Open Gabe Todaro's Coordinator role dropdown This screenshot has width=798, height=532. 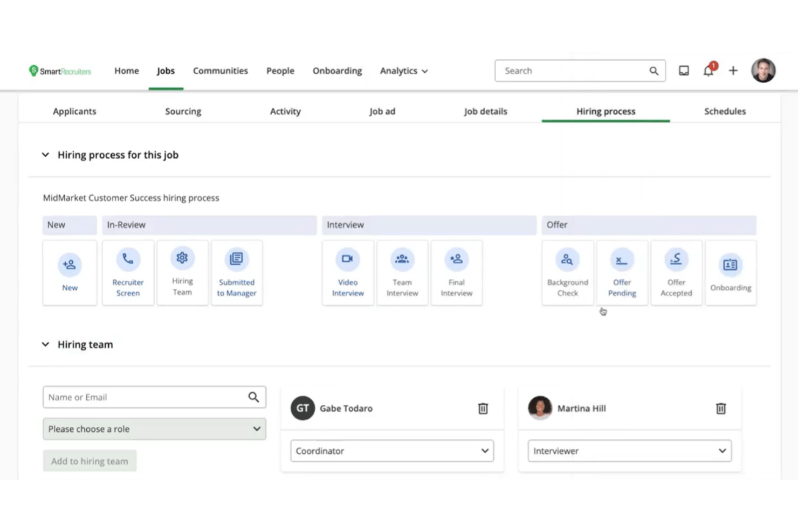[392, 451]
